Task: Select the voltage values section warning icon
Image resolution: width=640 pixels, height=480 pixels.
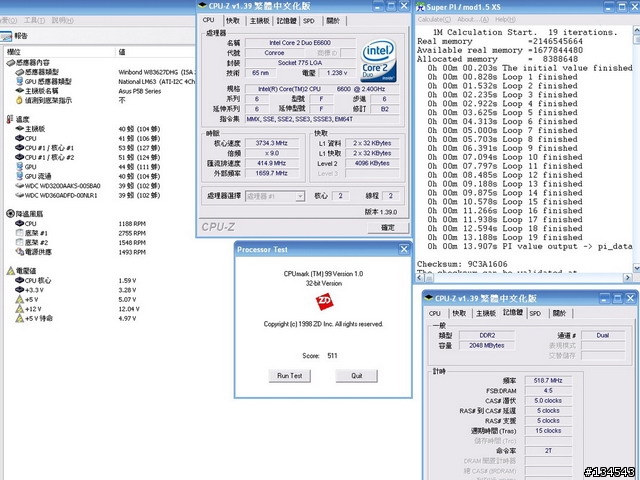Action: [x=11, y=270]
